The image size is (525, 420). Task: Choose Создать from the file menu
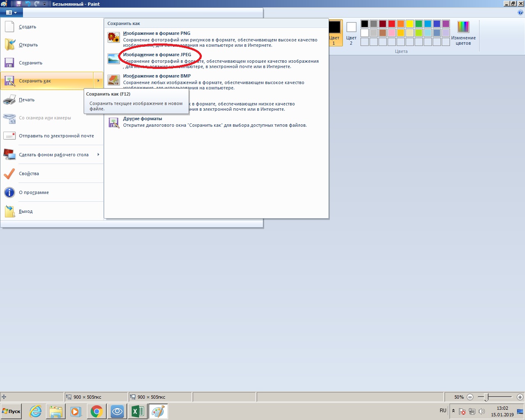52,27
